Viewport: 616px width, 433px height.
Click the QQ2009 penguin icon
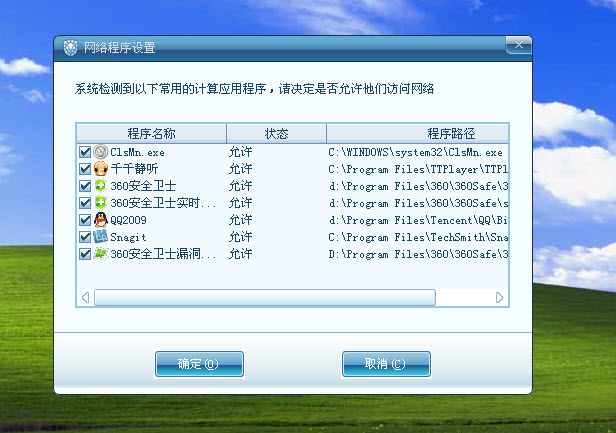tap(101, 220)
